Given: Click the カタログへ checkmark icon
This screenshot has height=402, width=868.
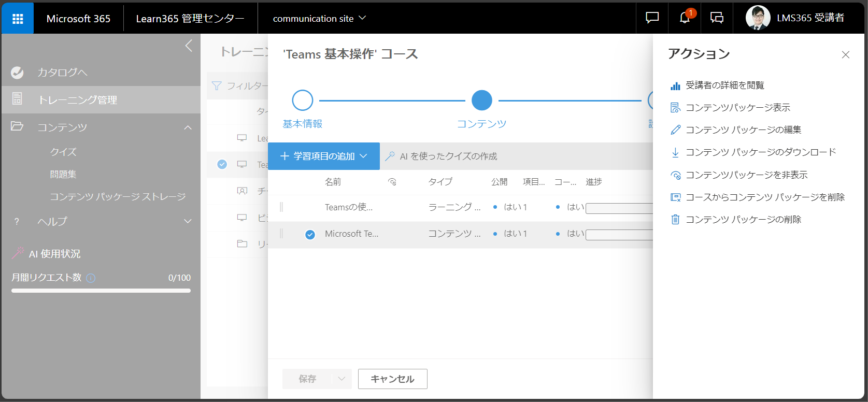Looking at the screenshot, I should [x=17, y=73].
